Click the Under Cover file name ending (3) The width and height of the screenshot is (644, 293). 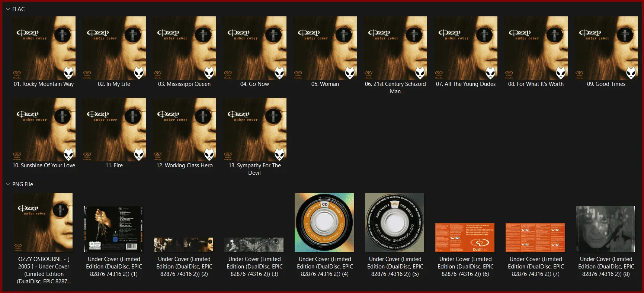255,267
